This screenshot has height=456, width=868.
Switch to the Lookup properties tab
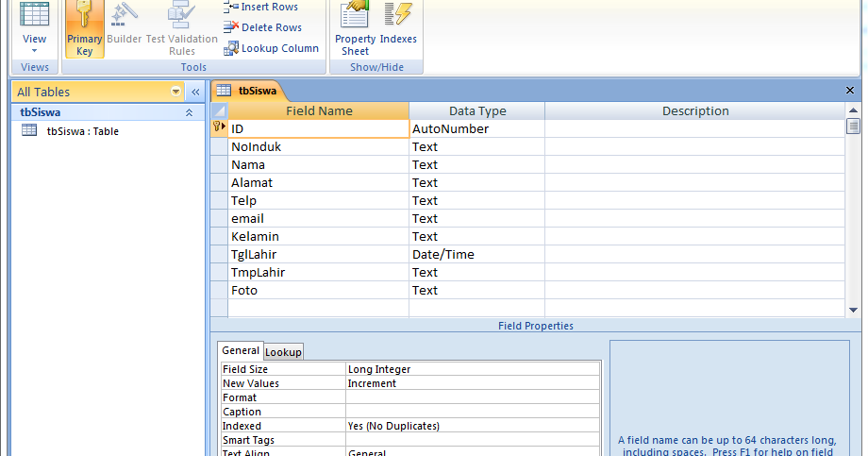coord(283,352)
